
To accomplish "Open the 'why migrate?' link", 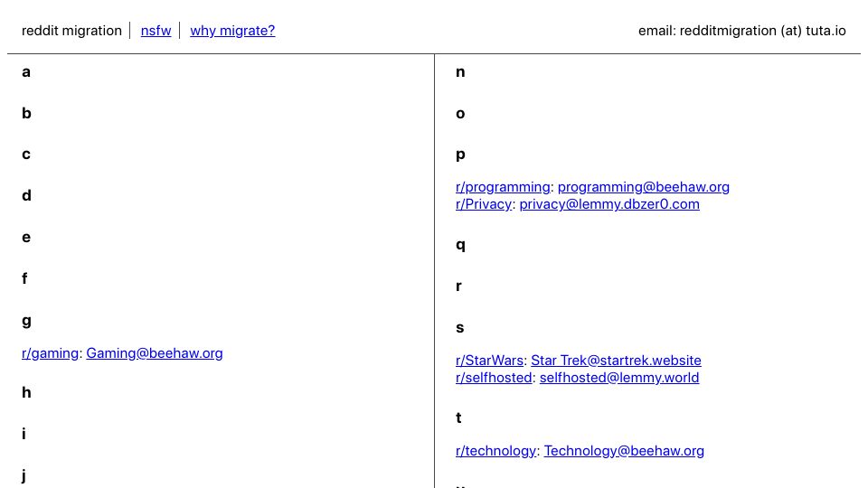I will [x=232, y=31].
